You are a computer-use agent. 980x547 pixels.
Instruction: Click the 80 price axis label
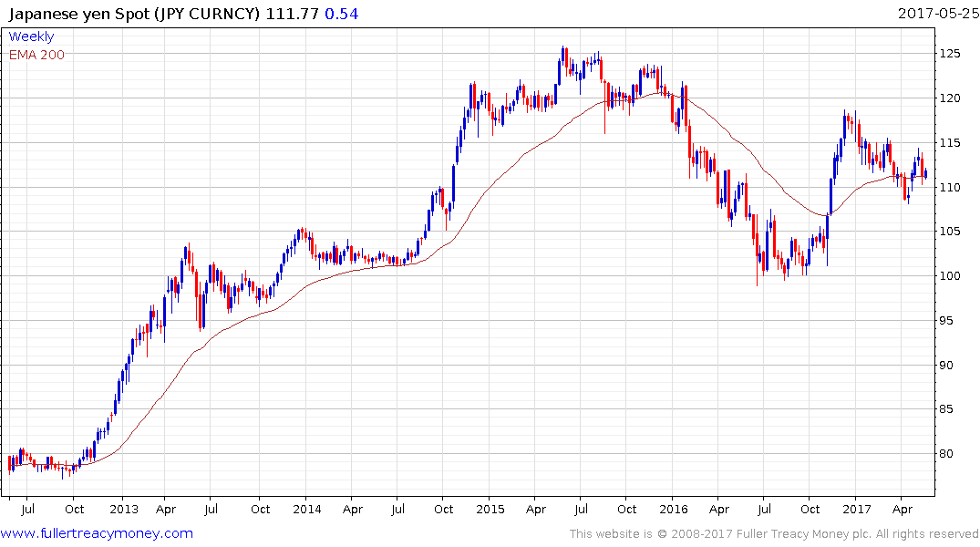(x=947, y=454)
